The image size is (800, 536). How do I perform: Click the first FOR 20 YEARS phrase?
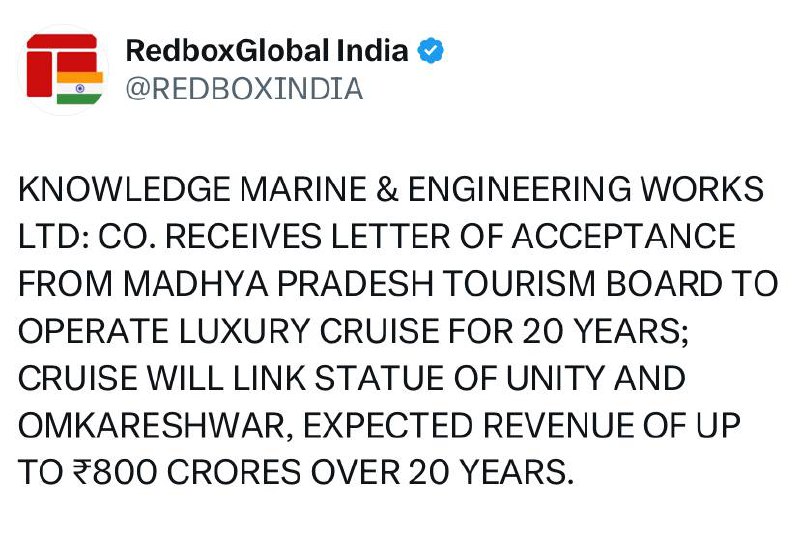583,333
